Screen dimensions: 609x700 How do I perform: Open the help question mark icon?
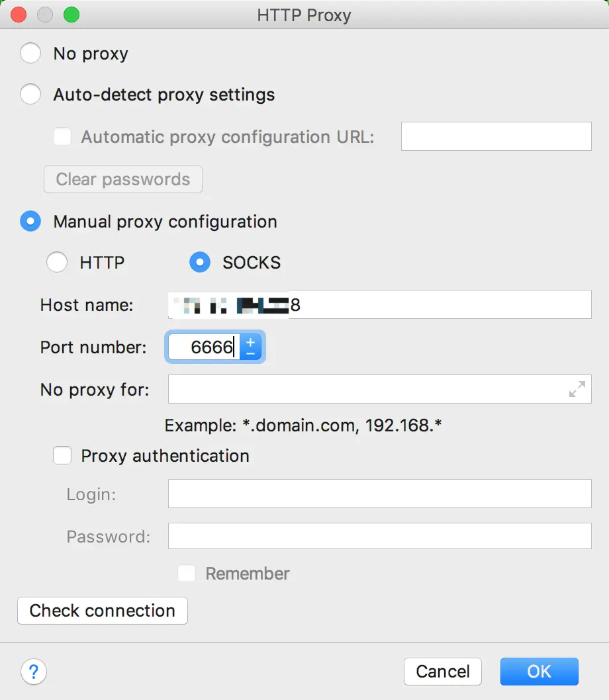click(x=33, y=672)
